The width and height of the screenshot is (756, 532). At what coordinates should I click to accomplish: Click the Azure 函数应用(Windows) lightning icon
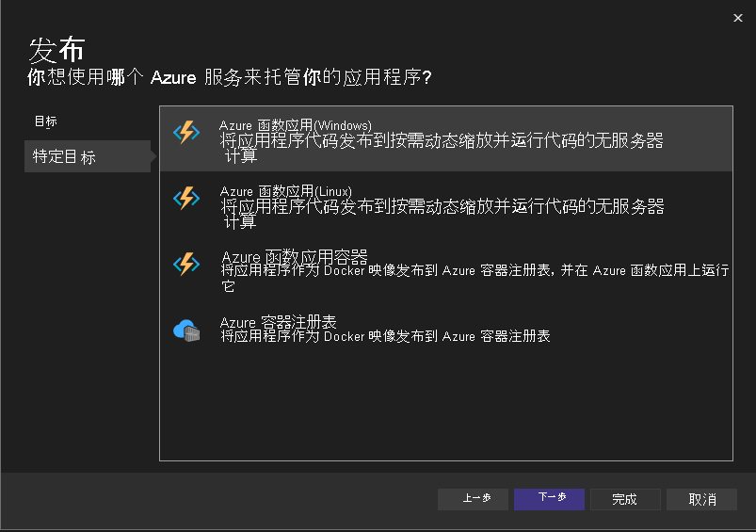[186, 134]
